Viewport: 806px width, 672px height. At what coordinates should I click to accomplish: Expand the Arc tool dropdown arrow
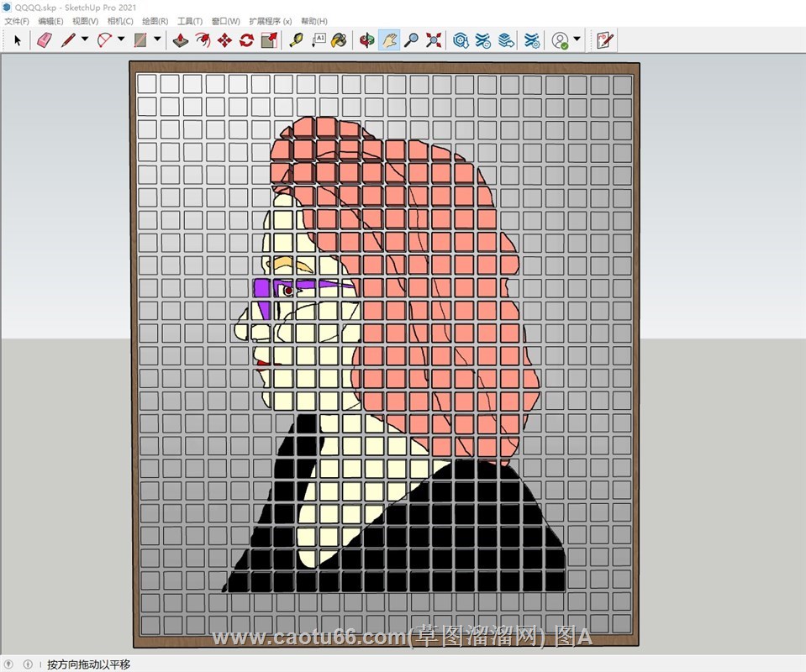point(121,39)
